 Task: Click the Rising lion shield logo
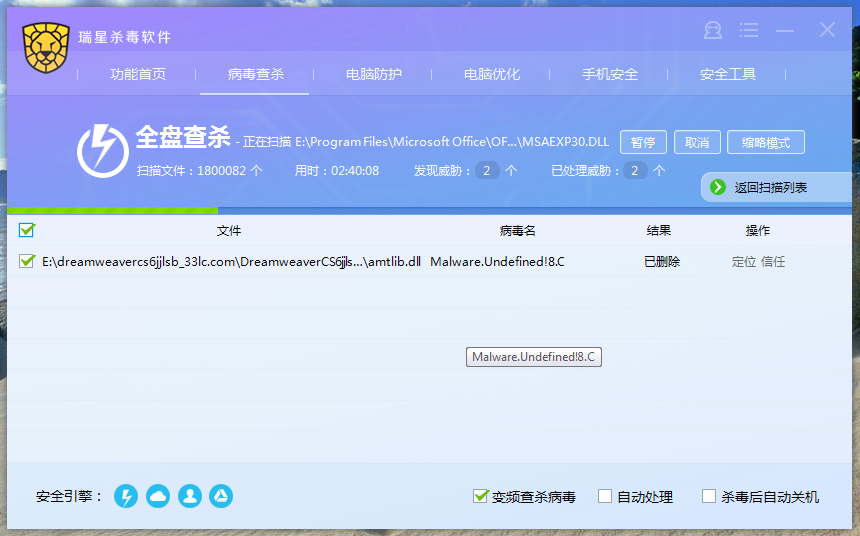click(46, 48)
